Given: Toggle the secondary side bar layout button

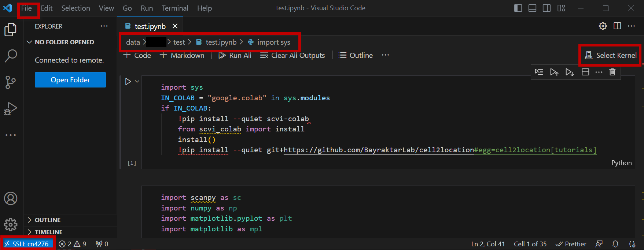Looking at the screenshot, I should click(x=547, y=8).
